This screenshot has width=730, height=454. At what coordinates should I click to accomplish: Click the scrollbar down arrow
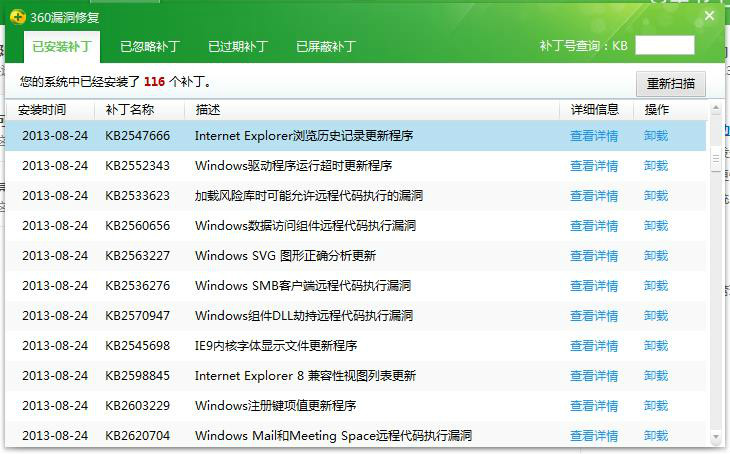click(716, 437)
